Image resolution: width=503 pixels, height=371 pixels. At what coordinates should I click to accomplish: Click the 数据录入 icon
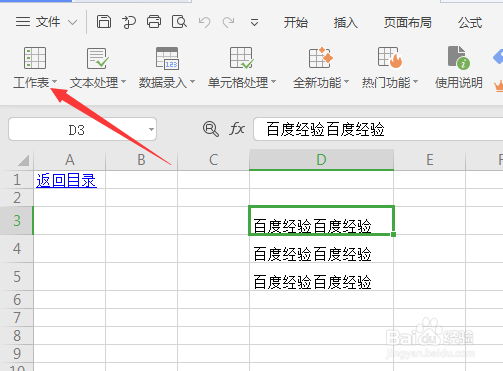tap(167, 58)
